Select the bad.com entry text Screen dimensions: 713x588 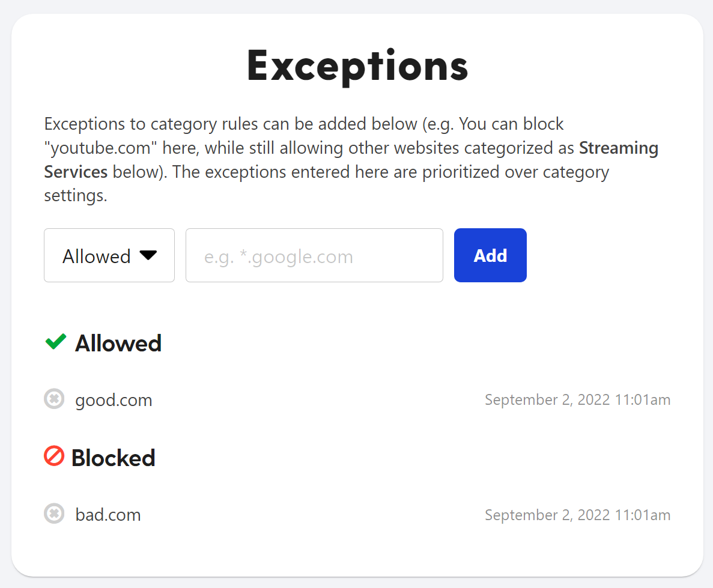tap(108, 515)
